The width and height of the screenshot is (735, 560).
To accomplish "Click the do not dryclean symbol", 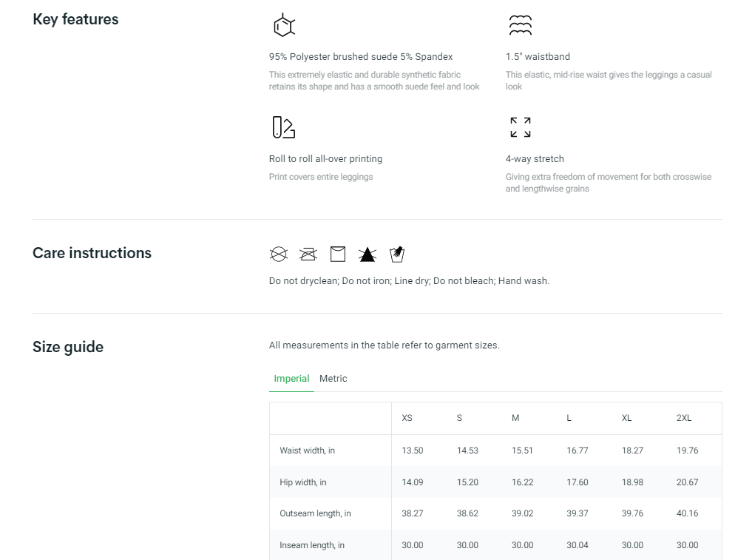I will pyautogui.click(x=278, y=254).
